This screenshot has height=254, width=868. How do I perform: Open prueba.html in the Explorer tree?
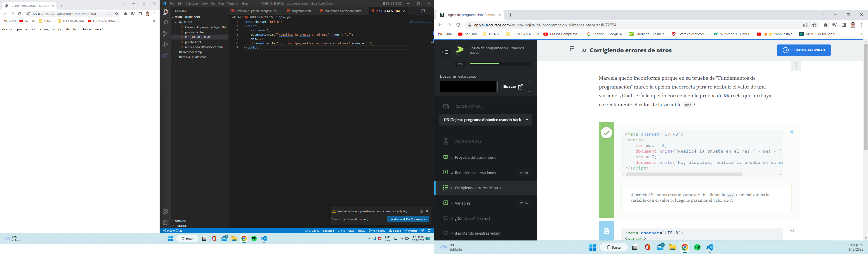pyautogui.click(x=193, y=42)
